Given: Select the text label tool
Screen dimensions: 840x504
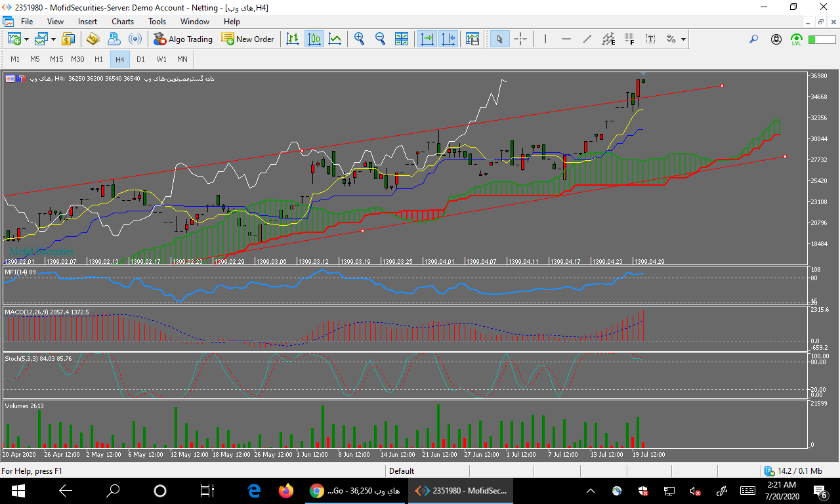Looking at the screenshot, I should [x=650, y=39].
